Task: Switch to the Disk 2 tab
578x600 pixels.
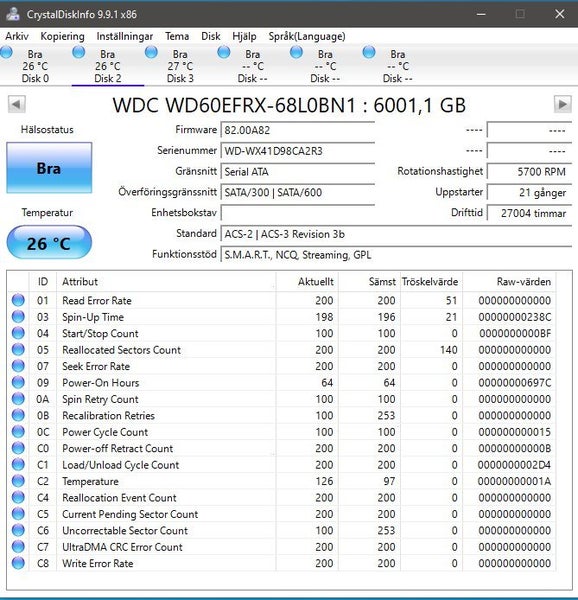Action: coord(108,66)
